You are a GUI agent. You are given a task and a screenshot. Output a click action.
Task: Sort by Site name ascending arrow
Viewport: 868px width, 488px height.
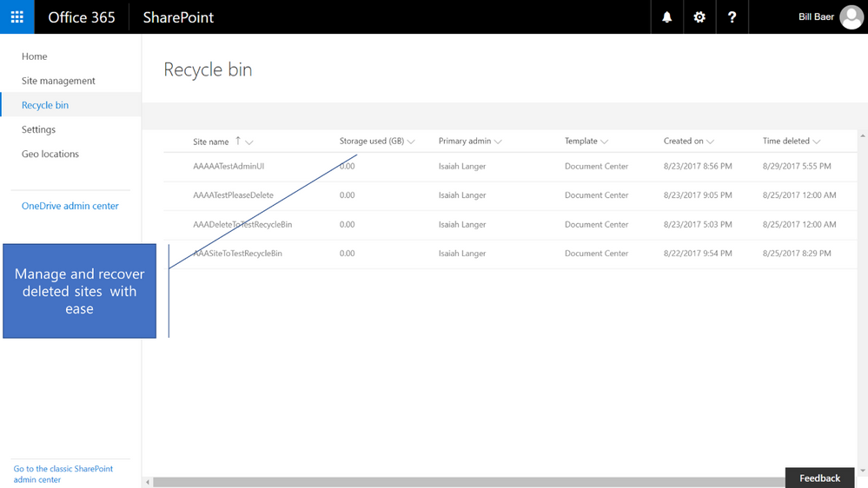click(238, 141)
